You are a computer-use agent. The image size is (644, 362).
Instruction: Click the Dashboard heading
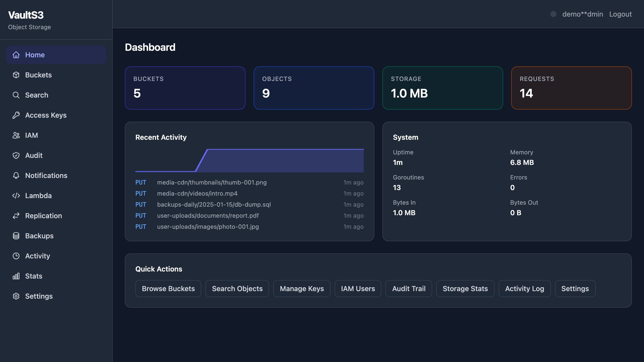150,47
